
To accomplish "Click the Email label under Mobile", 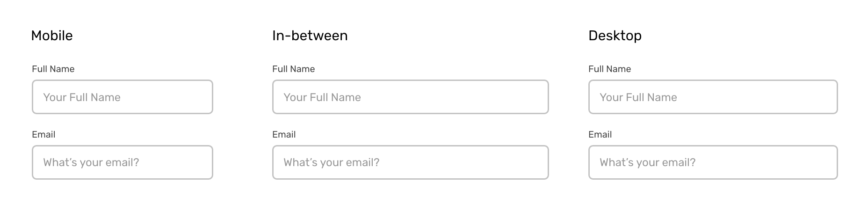I will [x=43, y=134].
